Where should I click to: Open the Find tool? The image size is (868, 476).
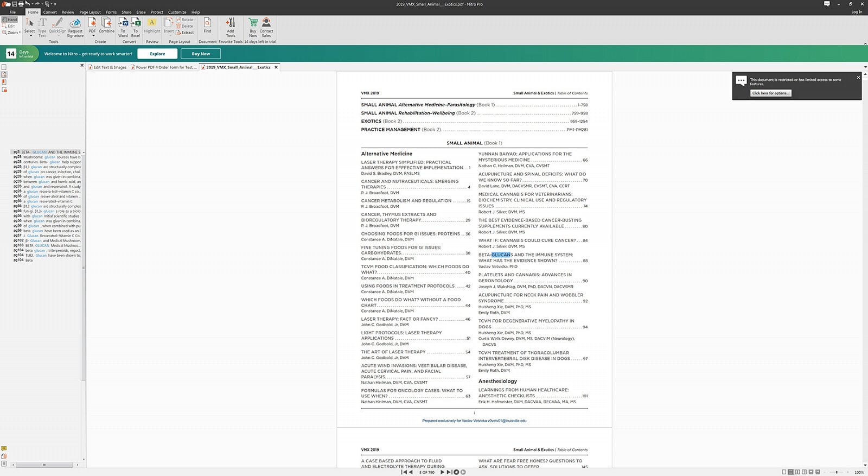[207, 25]
